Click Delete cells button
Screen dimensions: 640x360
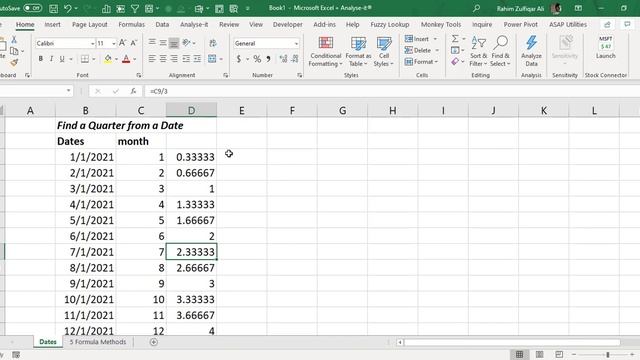[x=421, y=50]
